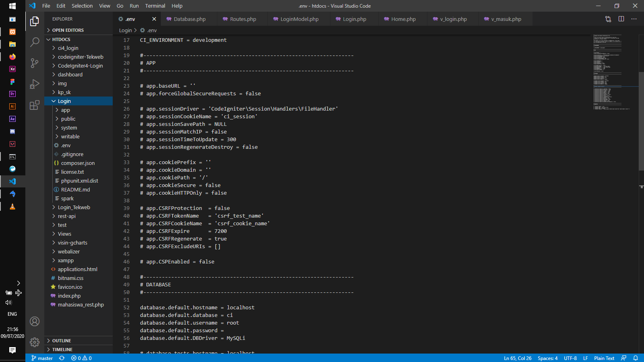Open the Windows Action Center icon
The width and height of the screenshot is (644, 362).
(12, 350)
